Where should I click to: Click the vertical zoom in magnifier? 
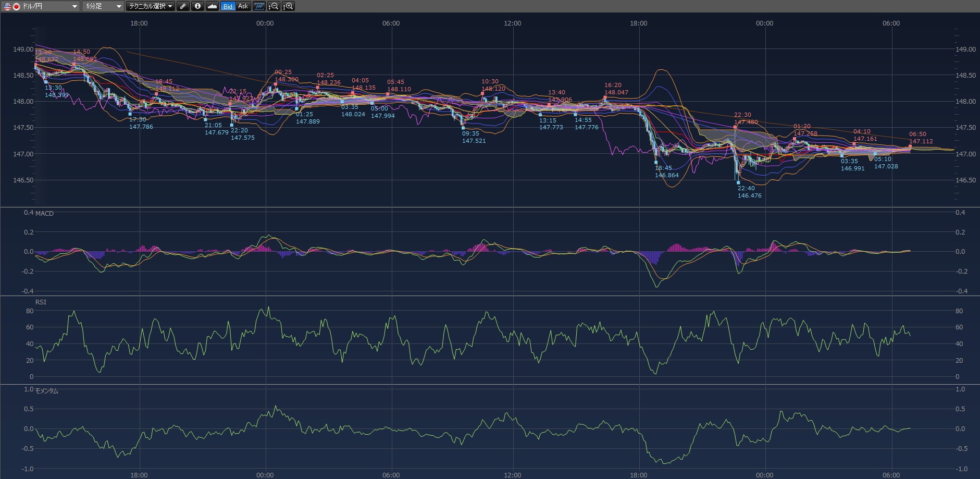(x=288, y=6)
